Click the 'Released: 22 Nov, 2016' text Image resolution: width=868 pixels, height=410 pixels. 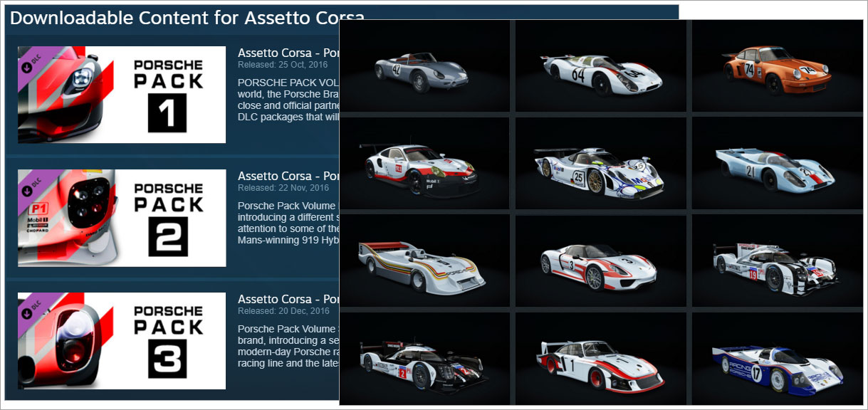(283, 188)
